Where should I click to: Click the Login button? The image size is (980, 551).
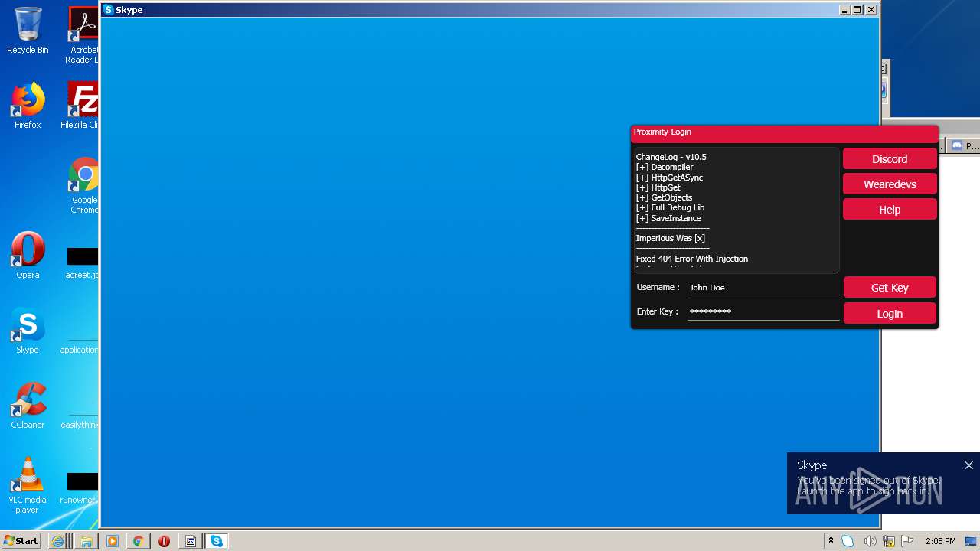click(890, 314)
